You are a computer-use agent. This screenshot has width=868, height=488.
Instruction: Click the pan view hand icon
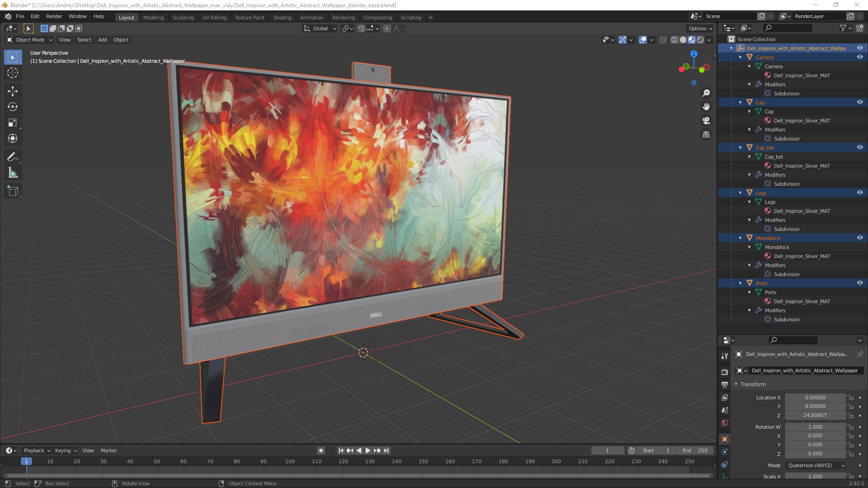tap(706, 107)
